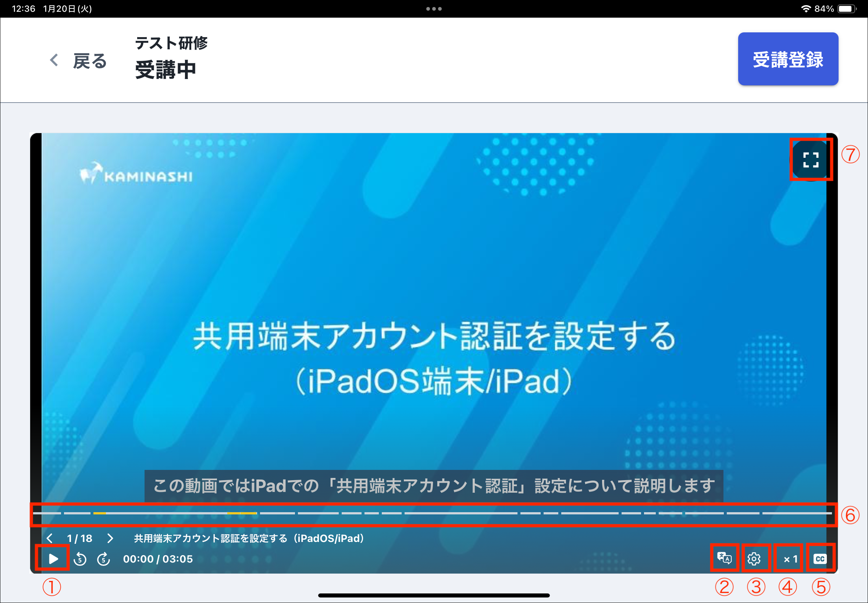Open player settings gear

(x=754, y=559)
